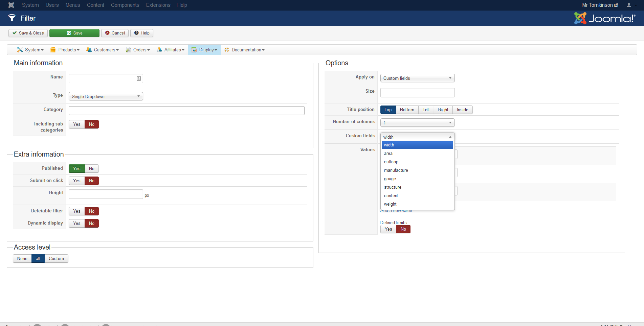Set Access level to all
The width and height of the screenshot is (644, 326).
coord(38,259)
